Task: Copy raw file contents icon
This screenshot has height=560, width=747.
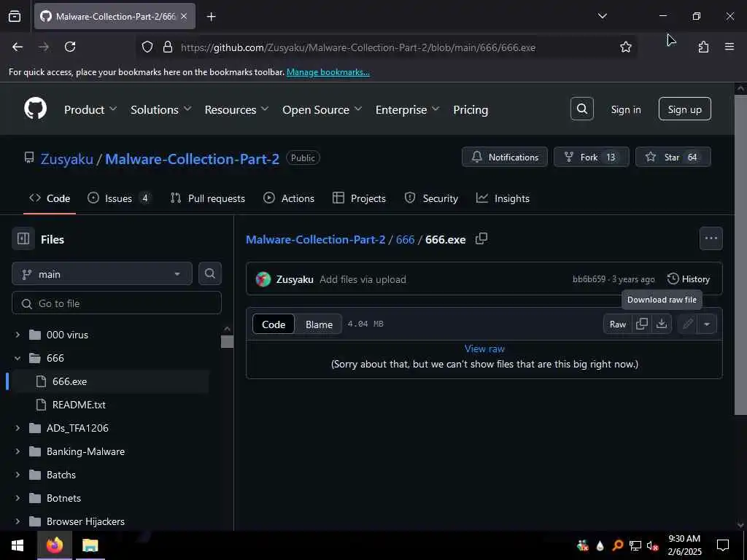Action: tap(642, 324)
